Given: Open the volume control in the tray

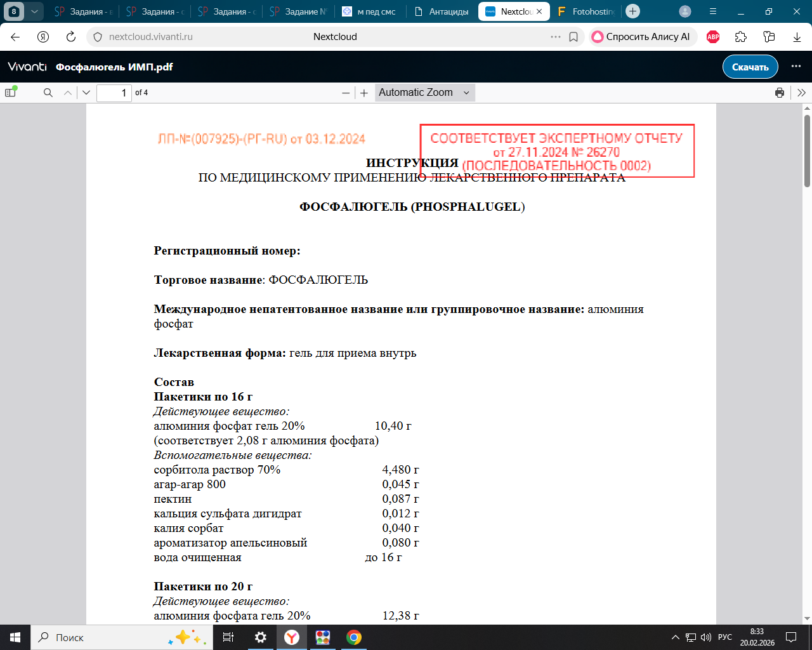Looking at the screenshot, I should (706, 637).
